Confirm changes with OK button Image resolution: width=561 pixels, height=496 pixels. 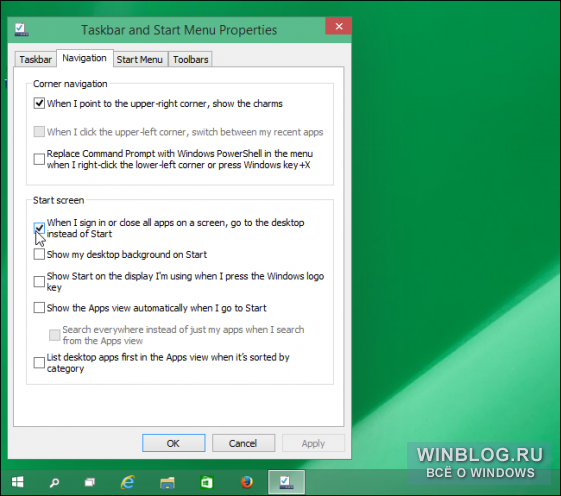tap(174, 443)
